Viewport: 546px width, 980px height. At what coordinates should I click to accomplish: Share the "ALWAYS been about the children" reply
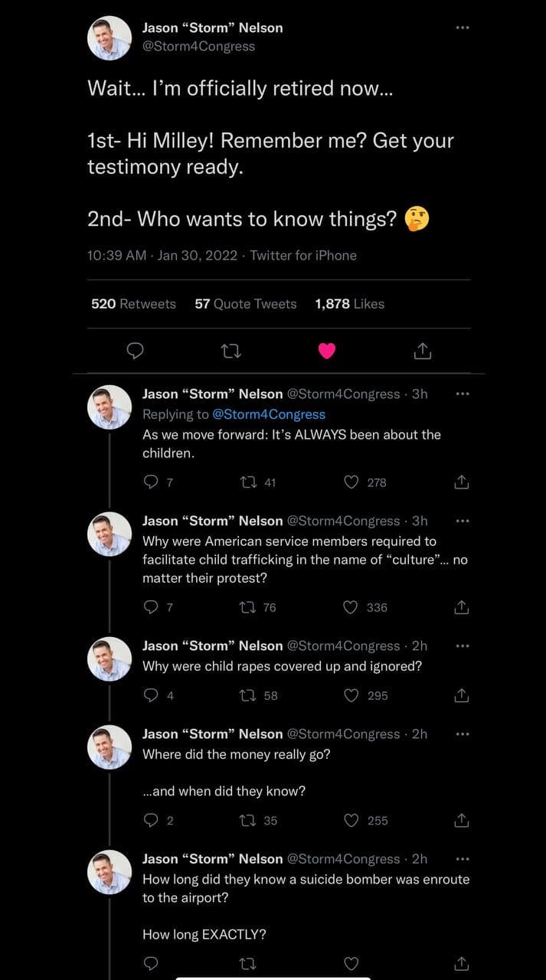(461, 482)
